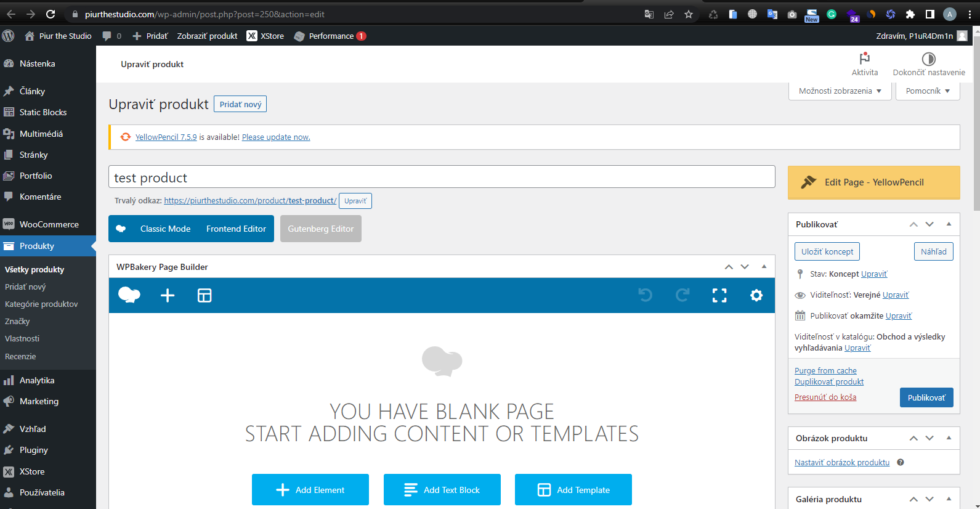
Task: Click Purge from cache link
Action: coord(825,370)
